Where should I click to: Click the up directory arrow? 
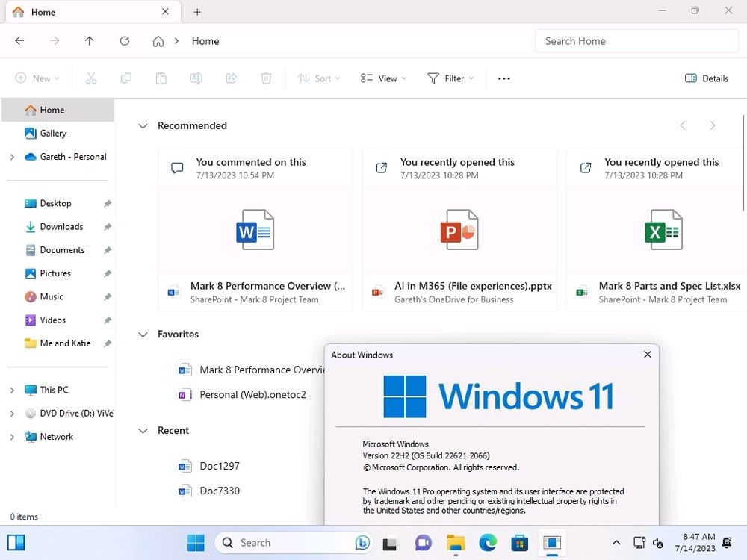[x=89, y=41]
